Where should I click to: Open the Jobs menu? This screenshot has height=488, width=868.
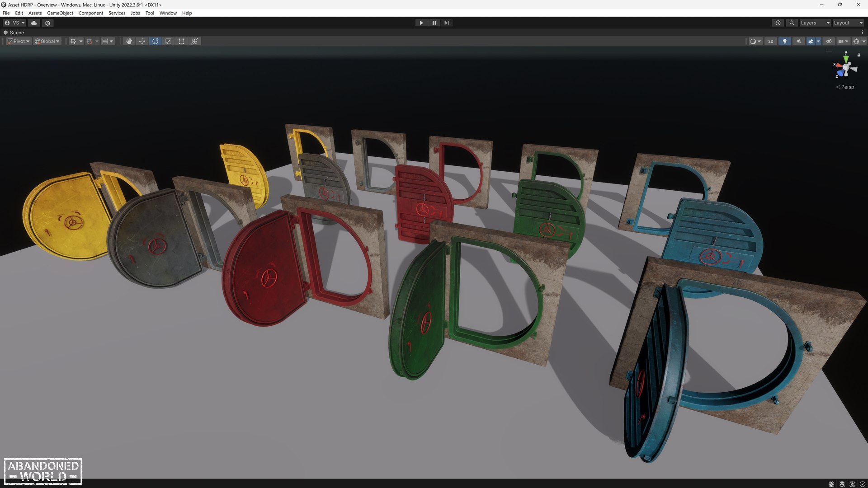point(136,13)
